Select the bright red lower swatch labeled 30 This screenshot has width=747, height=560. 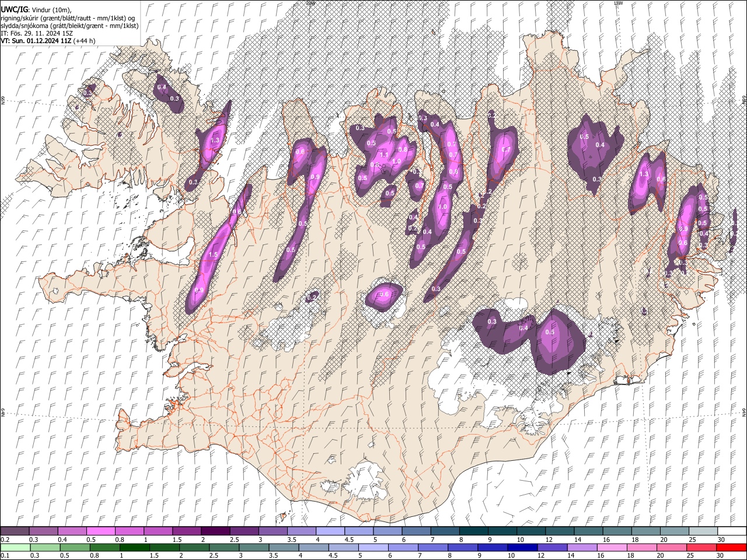(x=731, y=547)
